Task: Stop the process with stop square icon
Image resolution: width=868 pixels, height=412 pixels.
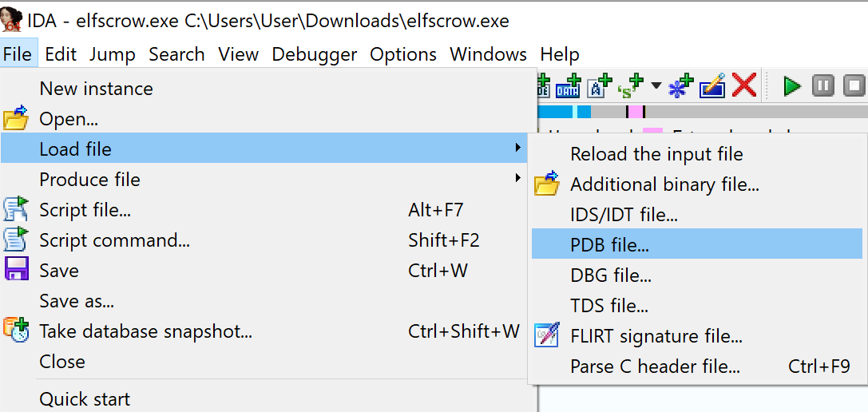Action: (x=854, y=86)
